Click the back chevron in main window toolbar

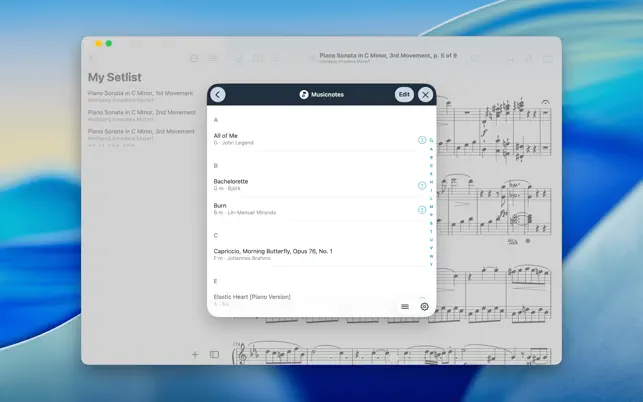91,58
